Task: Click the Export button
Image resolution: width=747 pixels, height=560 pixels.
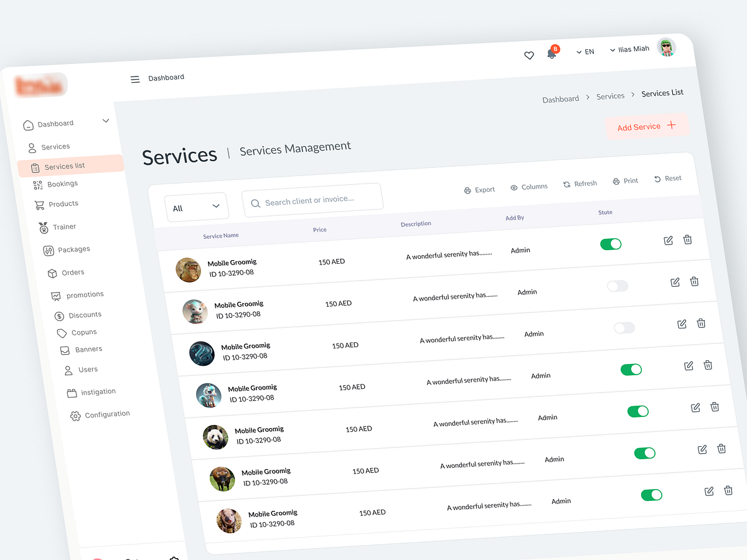Action: tap(479, 190)
